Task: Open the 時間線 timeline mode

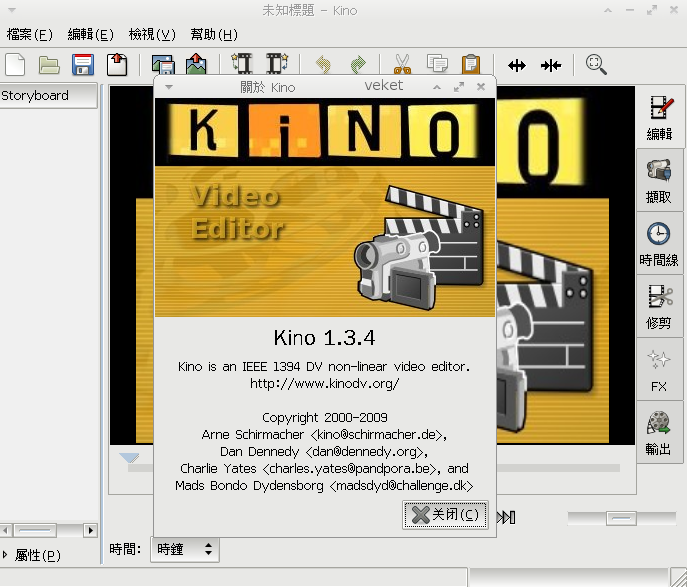Action: pyautogui.click(x=659, y=244)
